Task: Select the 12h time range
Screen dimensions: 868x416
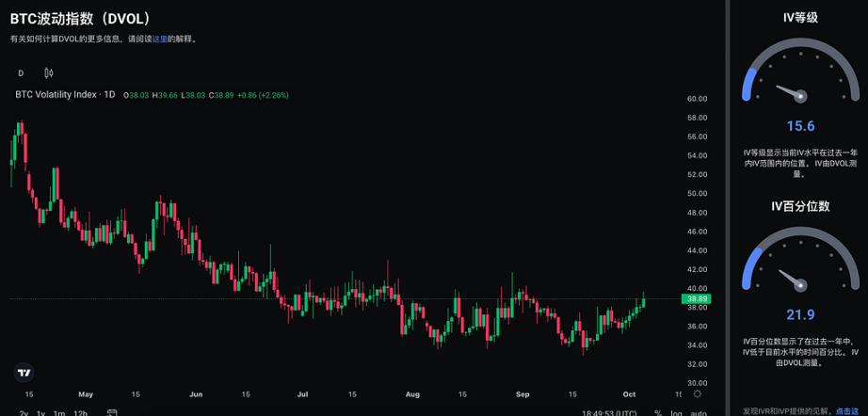Action: [81, 413]
